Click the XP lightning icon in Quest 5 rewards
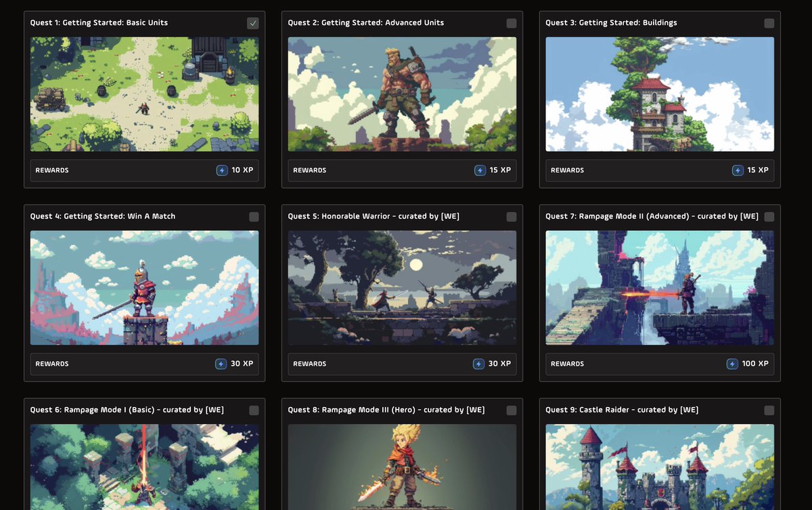 (x=478, y=364)
